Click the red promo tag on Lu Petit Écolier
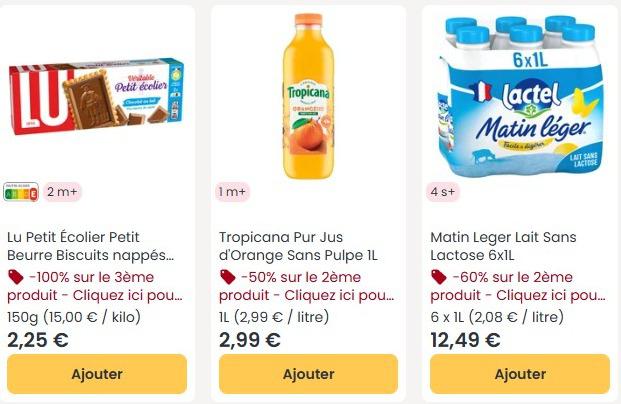 point(15,277)
